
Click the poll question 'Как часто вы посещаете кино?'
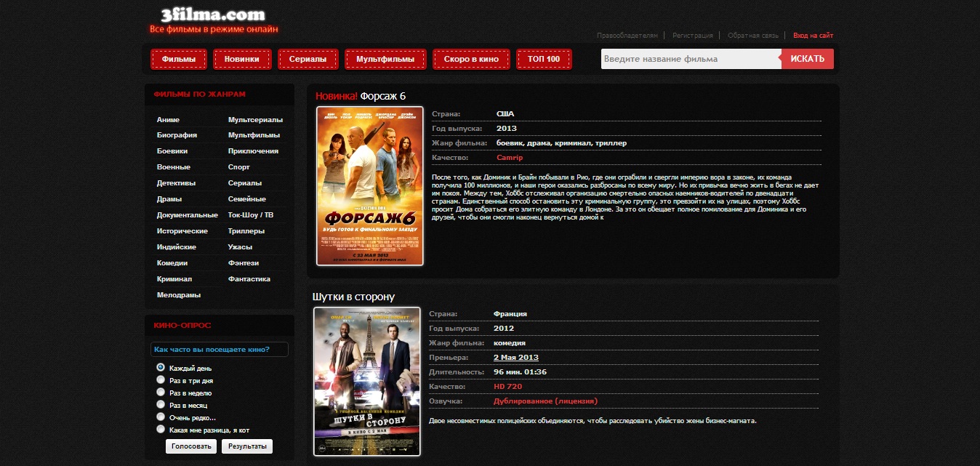pyautogui.click(x=212, y=350)
